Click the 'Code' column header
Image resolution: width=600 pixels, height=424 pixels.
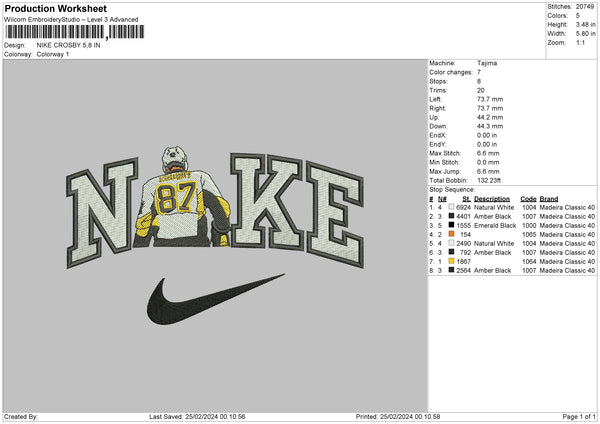click(x=528, y=199)
